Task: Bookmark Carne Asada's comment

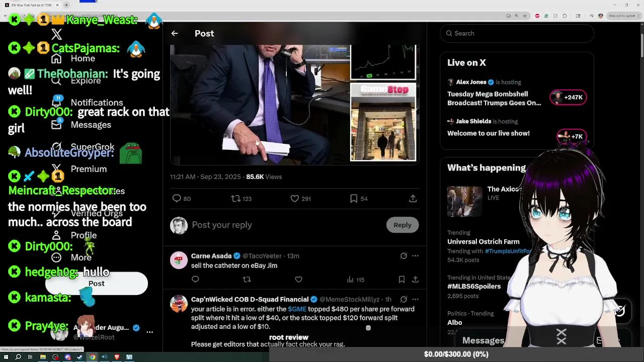Action: 401,280
